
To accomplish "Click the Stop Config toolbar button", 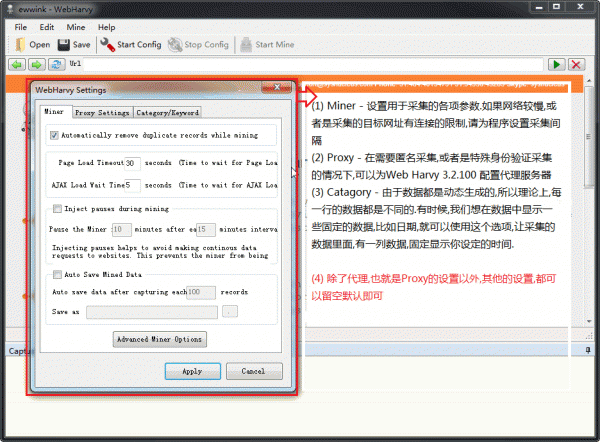I will (x=199, y=45).
